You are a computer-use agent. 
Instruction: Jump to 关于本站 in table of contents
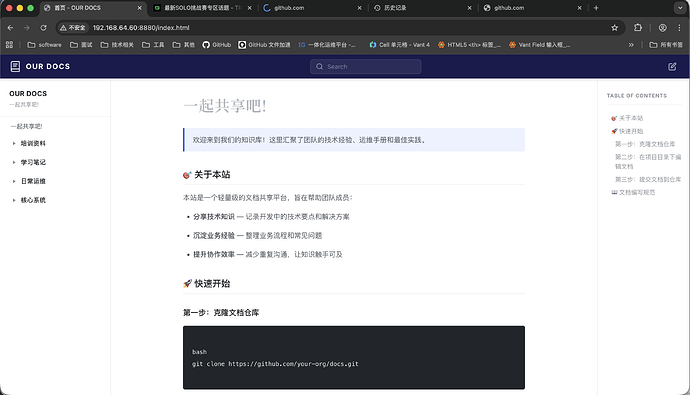point(627,118)
